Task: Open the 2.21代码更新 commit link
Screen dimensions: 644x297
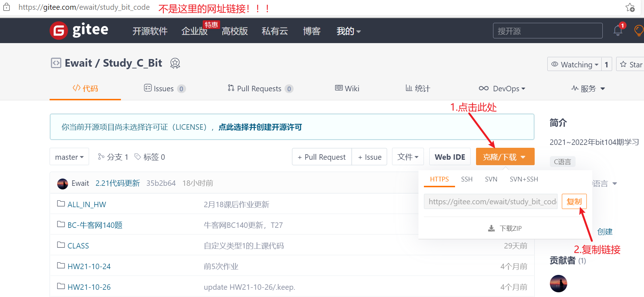Action: tap(118, 183)
